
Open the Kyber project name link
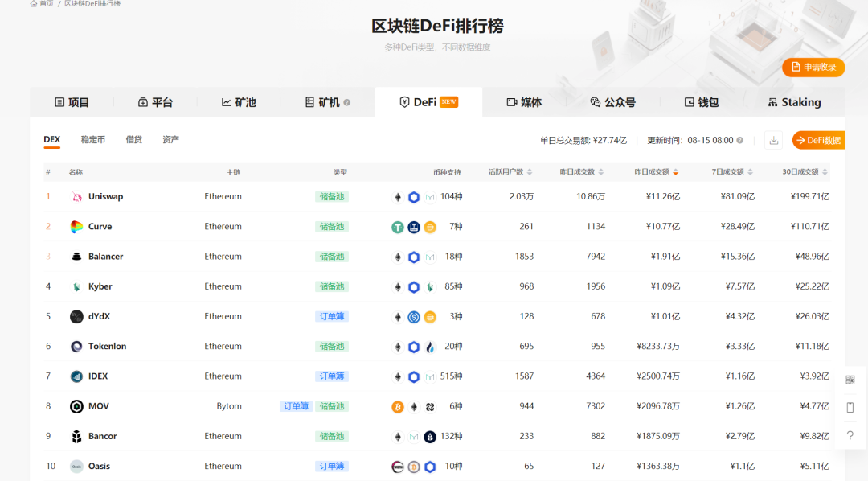tap(100, 286)
